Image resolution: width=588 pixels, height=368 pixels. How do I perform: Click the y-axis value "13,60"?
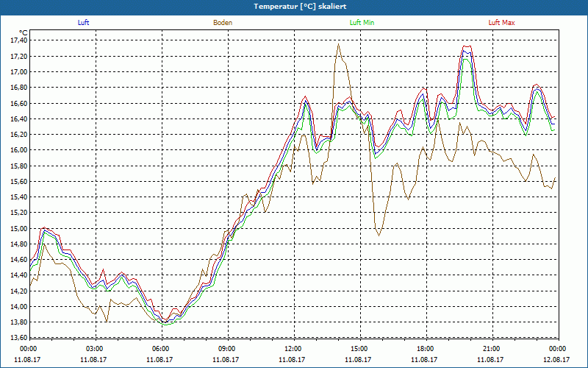click(20, 338)
